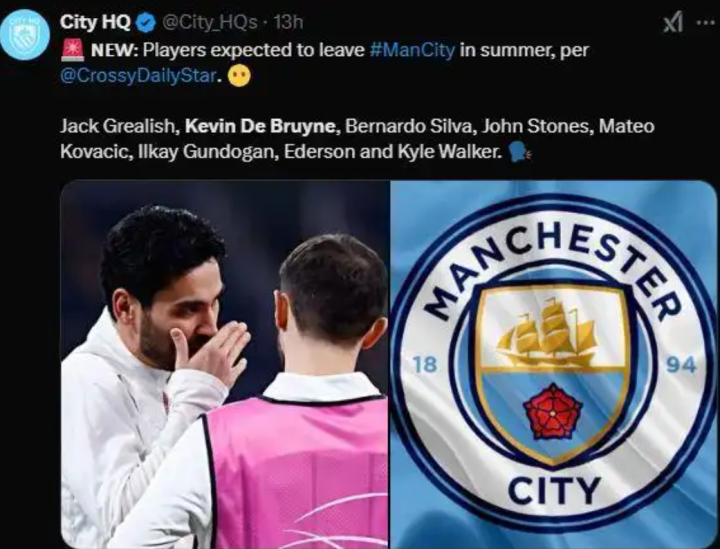Open the photo of two players whispering
This screenshot has width=720, height=549.
[x=225, y=364]
